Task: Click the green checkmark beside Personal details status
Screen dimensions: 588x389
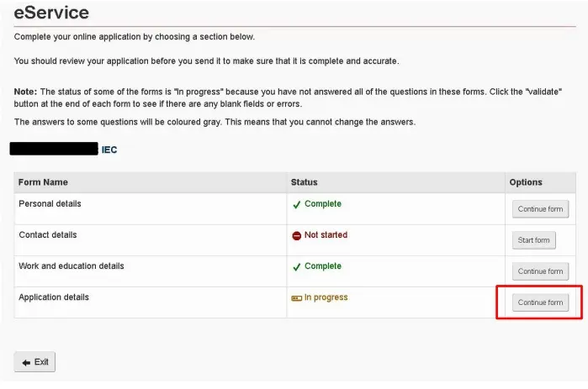Action: [x=297, y=205]
